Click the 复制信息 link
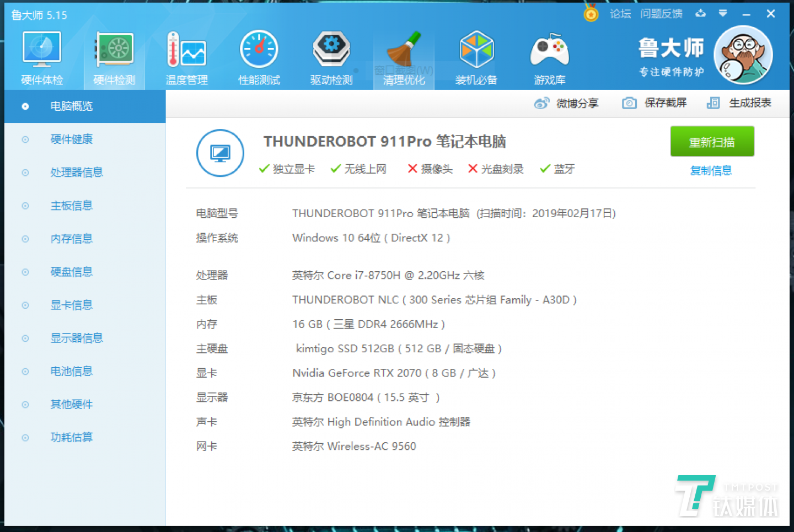The width and height of the screenshot is (794, 532). point(711,171)
